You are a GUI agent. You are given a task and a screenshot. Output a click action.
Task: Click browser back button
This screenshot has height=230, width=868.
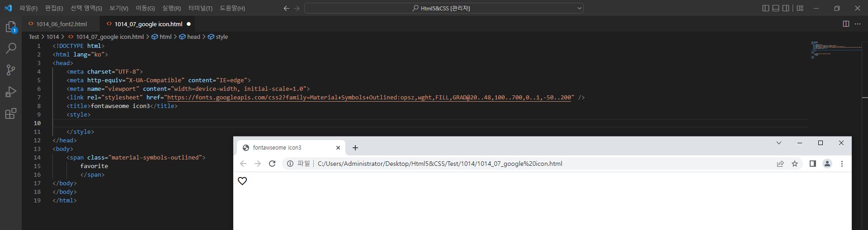tap(243, 164)
